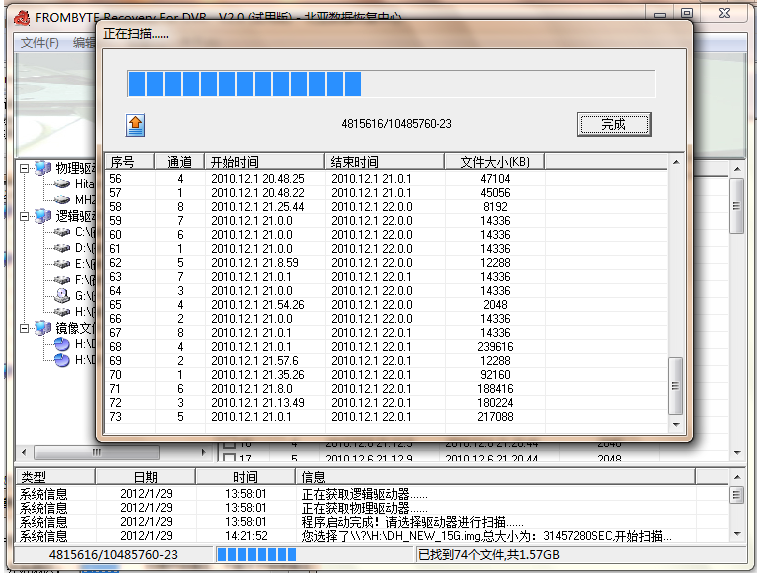The width and height of the screenshot is (757, 573).
Task: Sort scan results by 序号 column header
Action: coord(129,162)
